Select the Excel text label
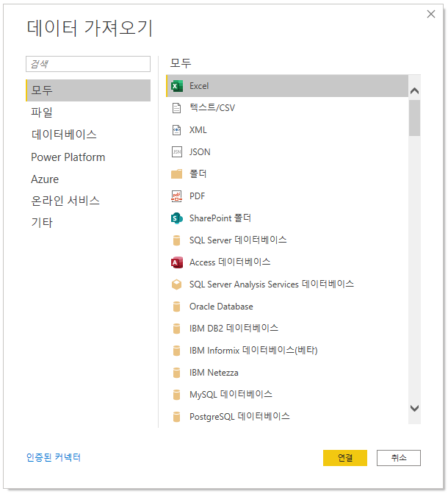The image size is (448, 494). [x=199, y=86]
